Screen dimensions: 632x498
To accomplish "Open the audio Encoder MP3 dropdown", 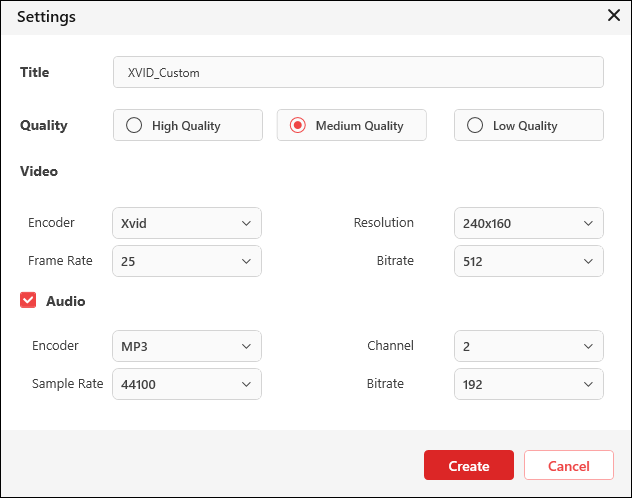I will pyautogui.click(x=187, y=346).
